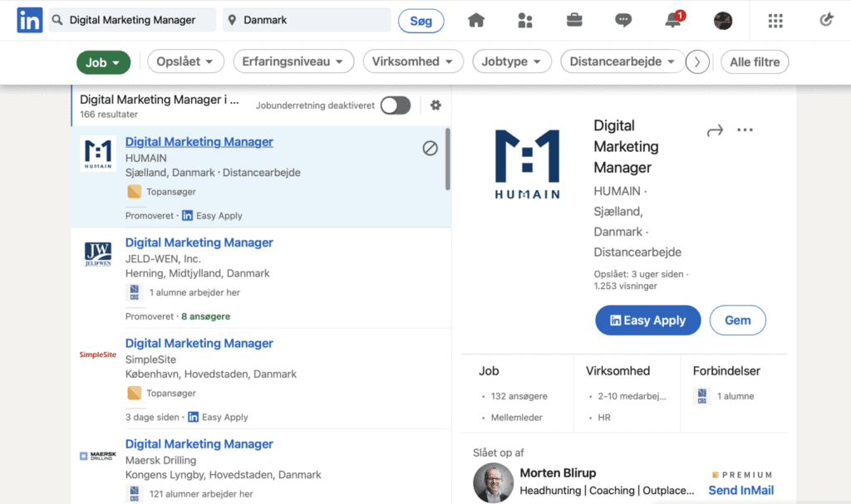This screenshot has width=851, height=504.
Task: Toggle the Jobunderretning job alert switch
Action: (395, 105)
